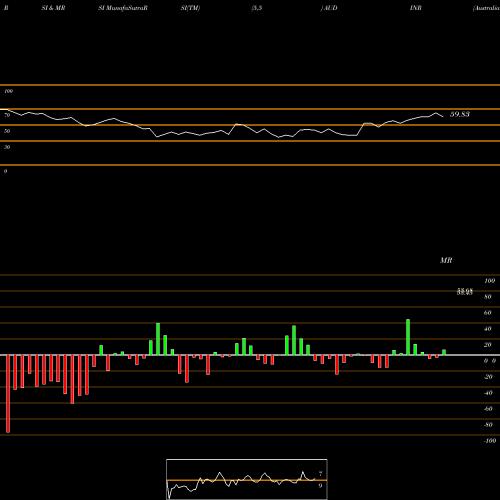Click the -100 label on MR axis

tap(490, 441)
